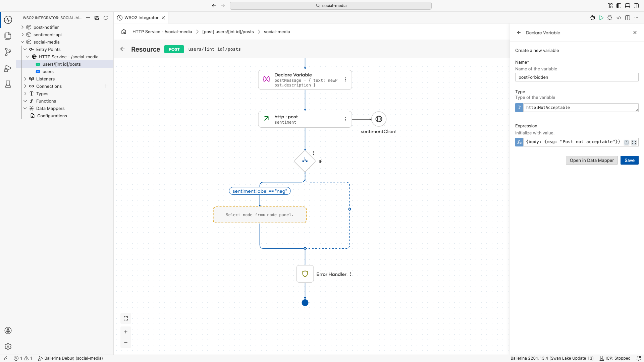Click HTTP Service - /social-media breadcrumb
This screenshot has height=362, width=644.
point(162,32)
